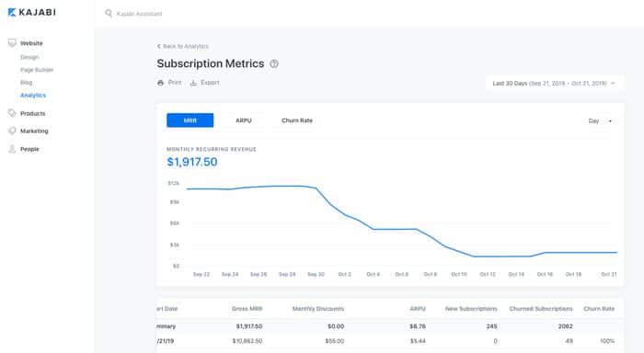Sort by Churned Subscriptions column header
Image resolution: width=644 pixels, height=353 pixels.
541,309
